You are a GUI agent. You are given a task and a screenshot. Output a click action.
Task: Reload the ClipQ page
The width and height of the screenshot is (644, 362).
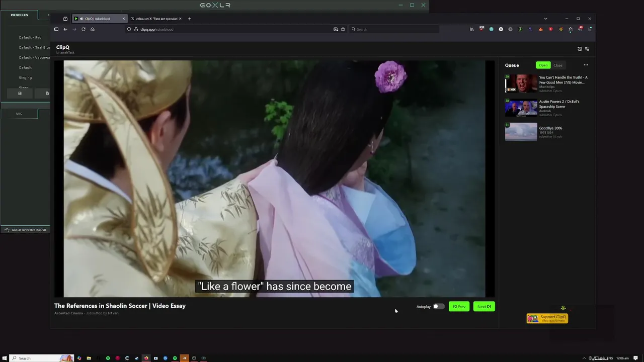[84, 29]
